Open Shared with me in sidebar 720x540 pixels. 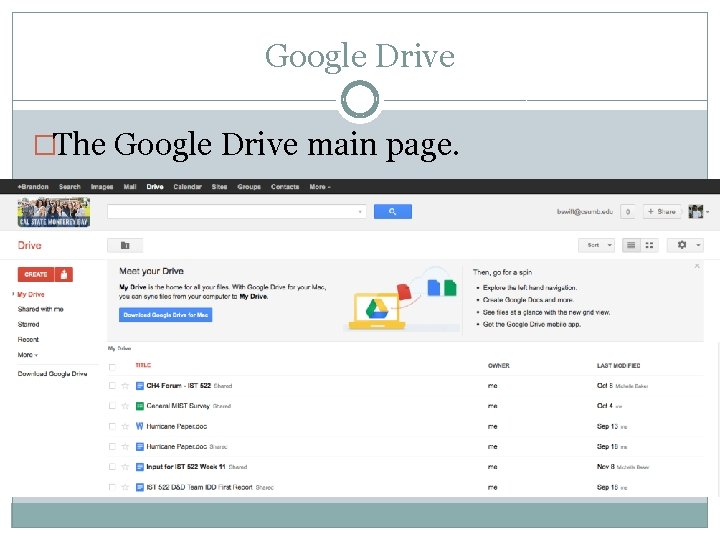[40, 309]
